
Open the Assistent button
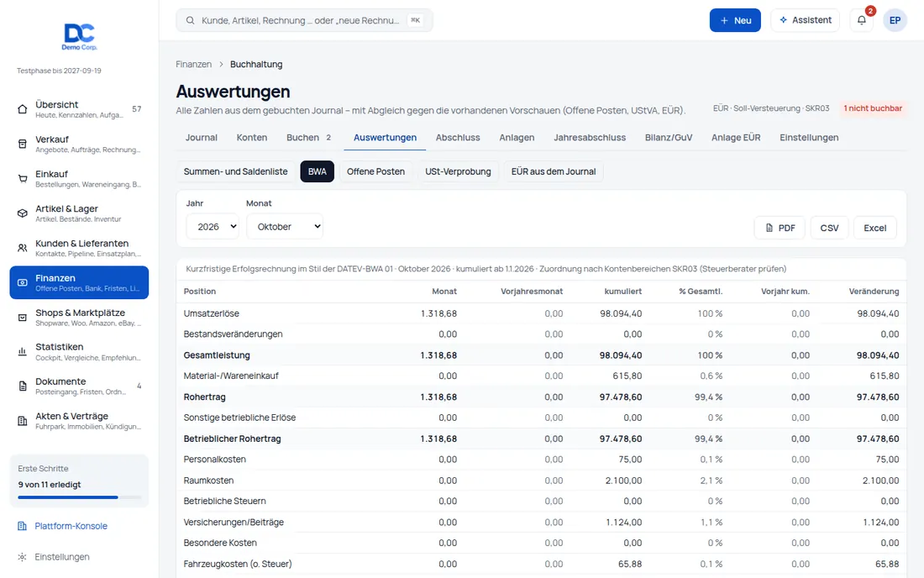click(805, 20)
